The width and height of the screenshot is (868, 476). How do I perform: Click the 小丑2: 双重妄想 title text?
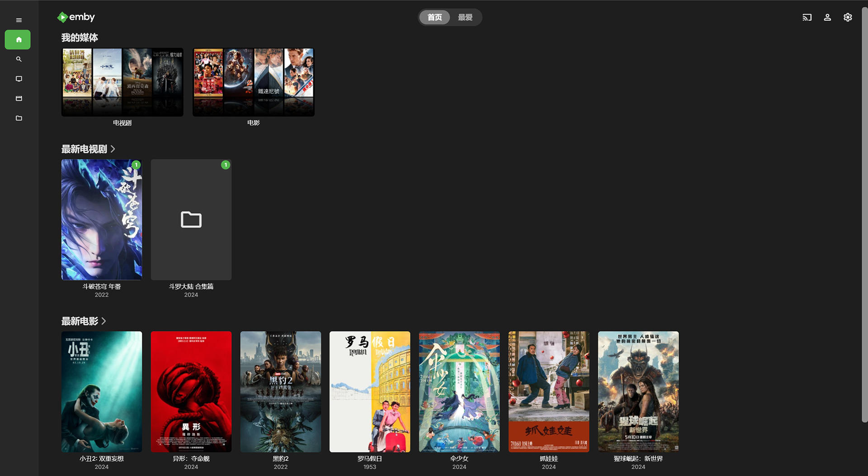[102, 458]
